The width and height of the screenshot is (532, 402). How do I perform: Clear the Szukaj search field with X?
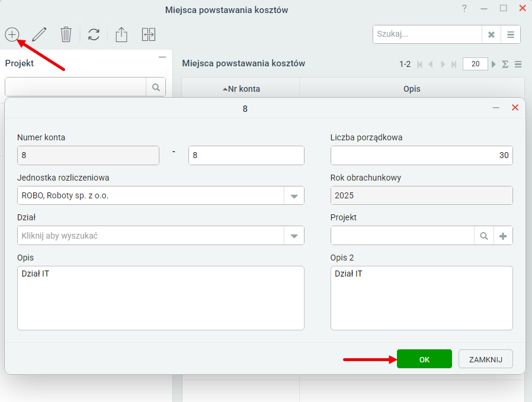(x=491, y=34)
